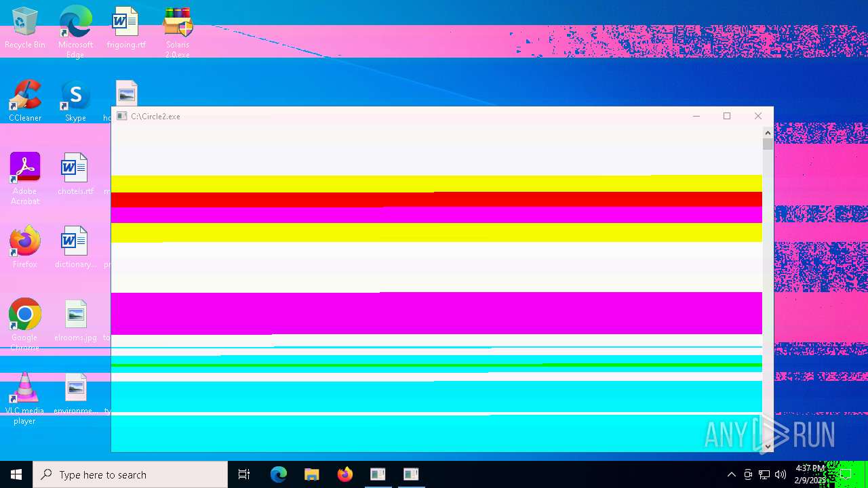Select the frigoing.rtf document icon

tap(126, 27)
